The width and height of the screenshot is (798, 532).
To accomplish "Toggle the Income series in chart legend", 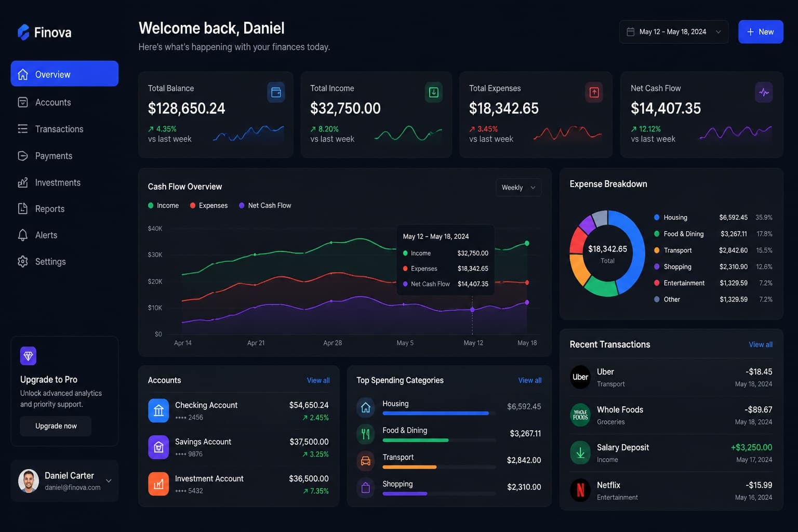I will [x=163, y=206].
